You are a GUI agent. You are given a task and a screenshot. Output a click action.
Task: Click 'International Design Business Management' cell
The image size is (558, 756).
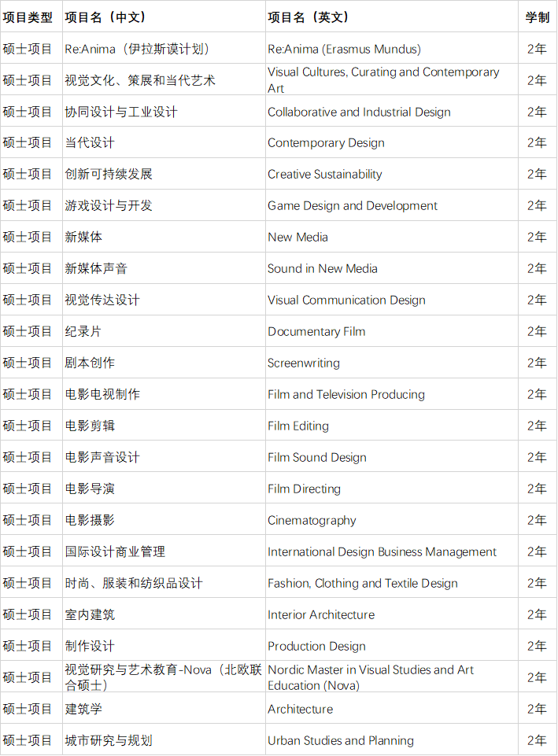[x=392, y=551]
